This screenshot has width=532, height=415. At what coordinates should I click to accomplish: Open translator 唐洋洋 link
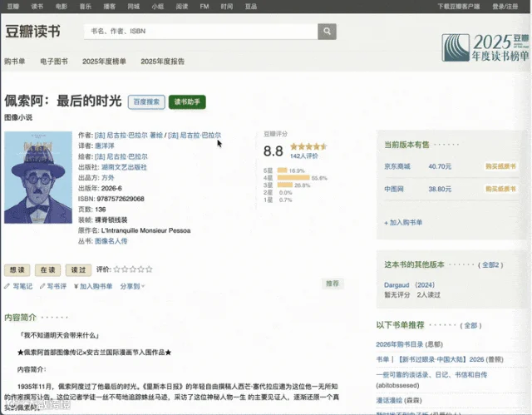pos(105,146)
